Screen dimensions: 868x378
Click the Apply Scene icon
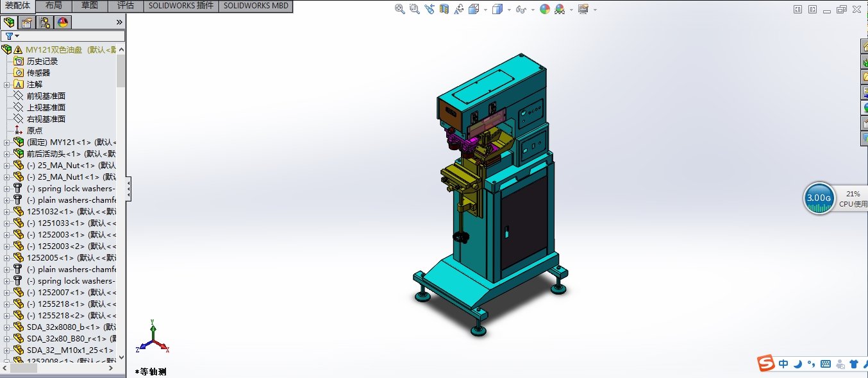[560, 9]
